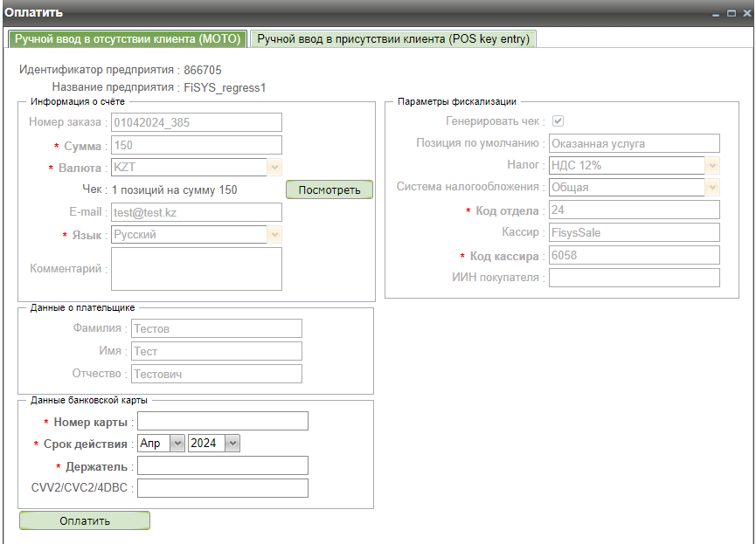This screenshot has height=544, width=756.
Task: Select the CVV2/CVC2/4DBC field
Action: 222,488
